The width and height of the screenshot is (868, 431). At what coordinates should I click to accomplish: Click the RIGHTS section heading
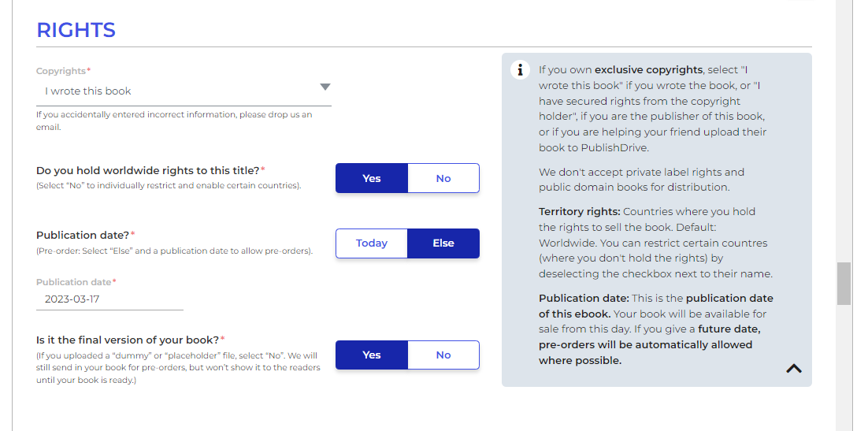point(76,31)
